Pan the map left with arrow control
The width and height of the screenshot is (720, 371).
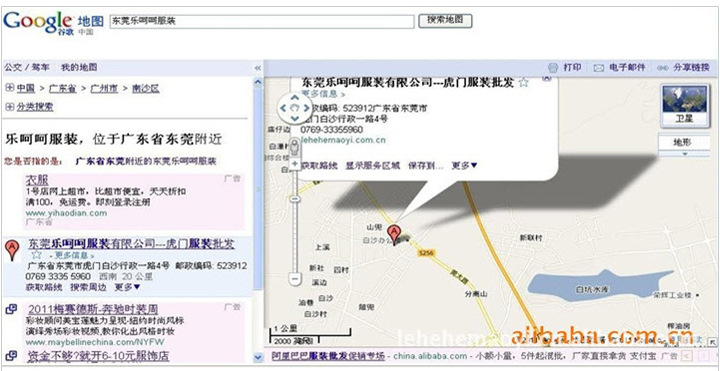283,108
